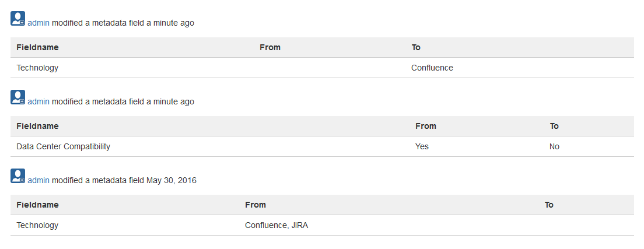Click the To header in the second table
The height and width of the screenshot is (249, 644).
554,126
